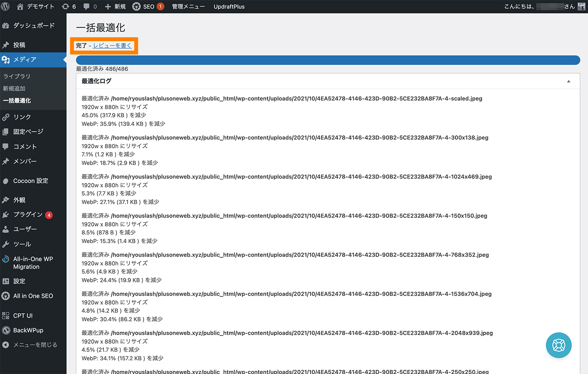This screenshot has width=588, height=374.
Task: Click the 新規 plus icon
Action: 107,6
